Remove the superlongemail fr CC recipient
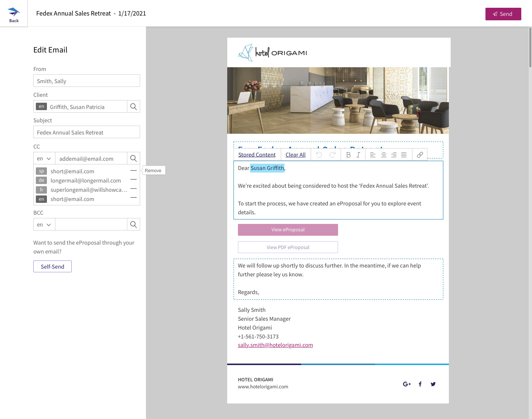532x419 pixels. (134, 189)
